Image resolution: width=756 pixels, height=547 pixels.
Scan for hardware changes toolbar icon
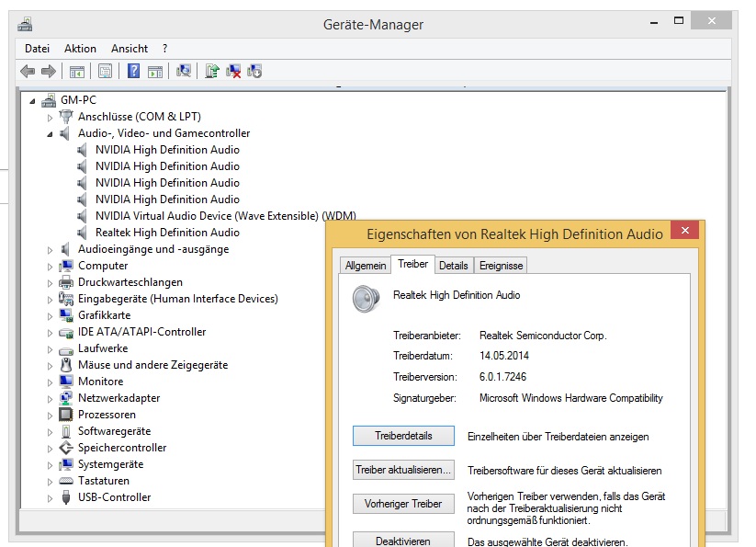184,71
